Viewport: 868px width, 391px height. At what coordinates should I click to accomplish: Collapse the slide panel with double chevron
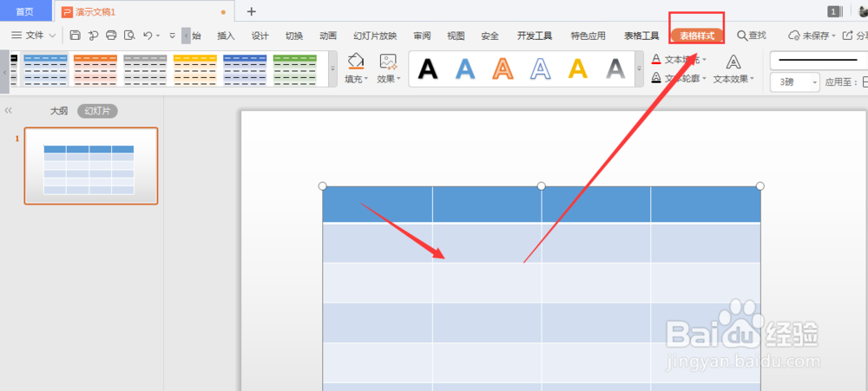pos(9,111)
